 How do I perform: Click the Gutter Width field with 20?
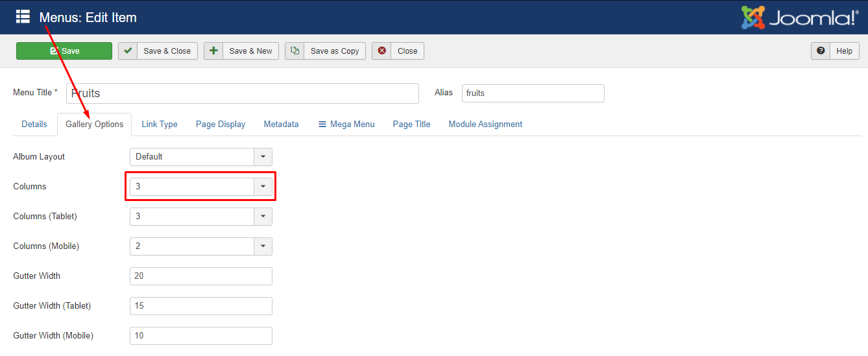(x=201, y=276)
